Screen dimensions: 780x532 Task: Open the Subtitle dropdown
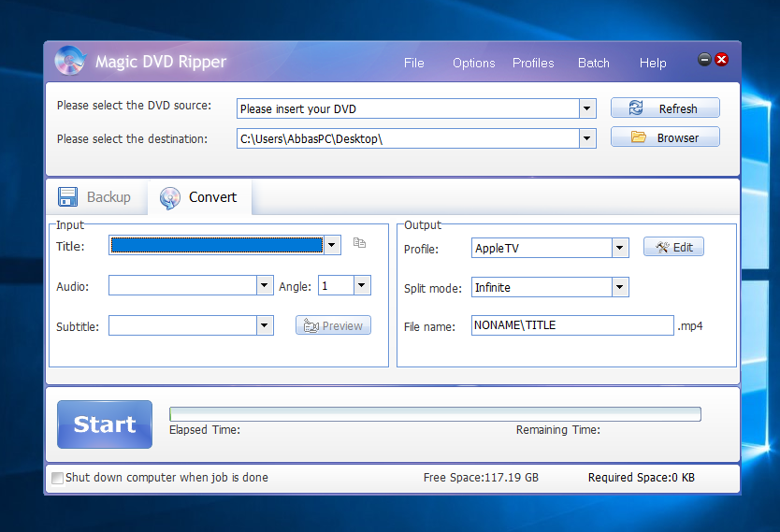tap(265, 325)
